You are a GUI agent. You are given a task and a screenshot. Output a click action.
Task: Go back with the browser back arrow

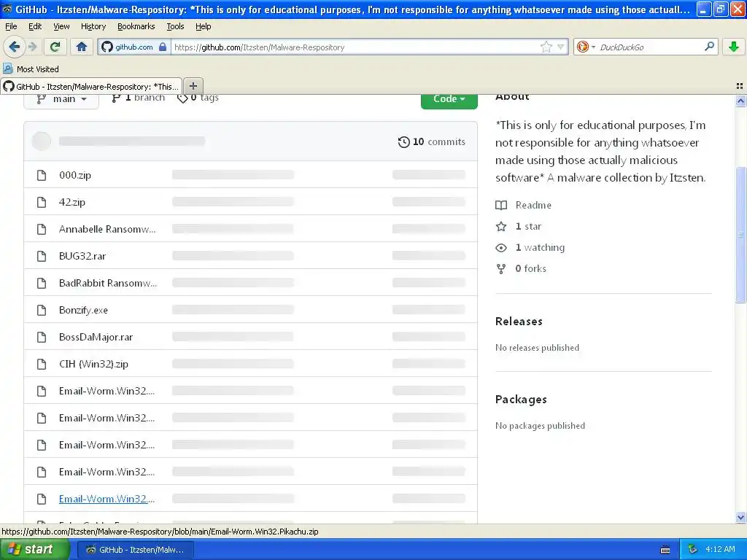click(15, 47)
